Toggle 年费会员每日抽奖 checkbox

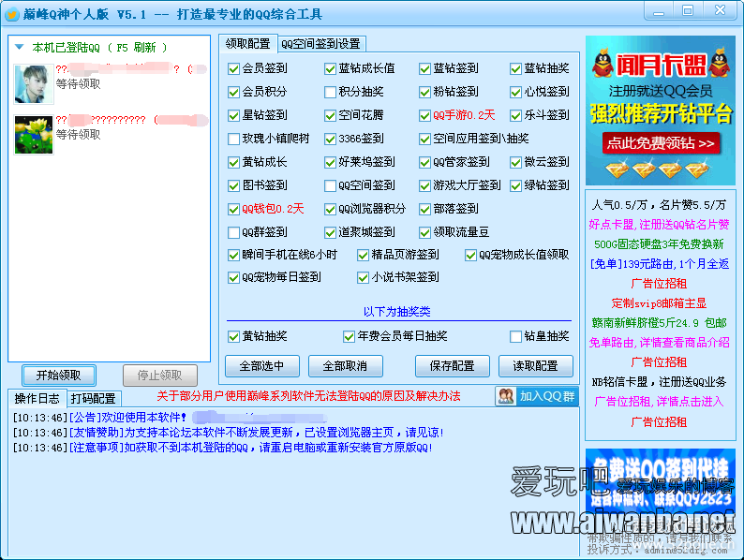pos(349,337)
